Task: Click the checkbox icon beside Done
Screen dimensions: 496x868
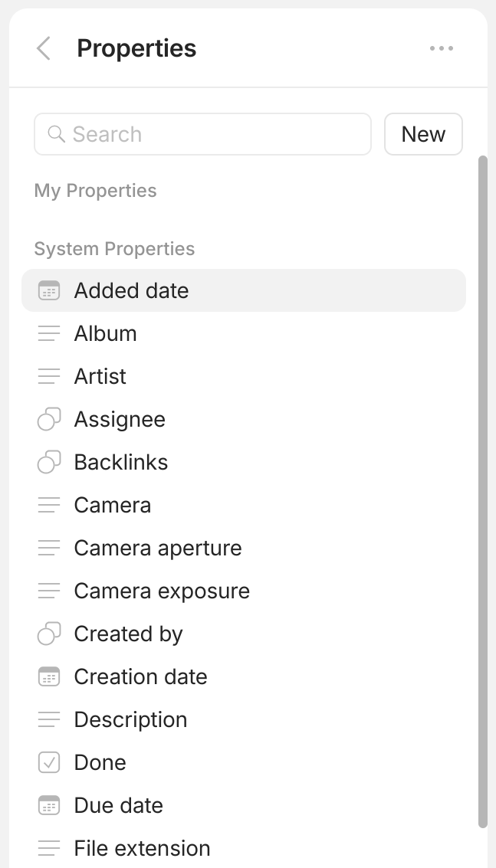Action: (49, 763)
